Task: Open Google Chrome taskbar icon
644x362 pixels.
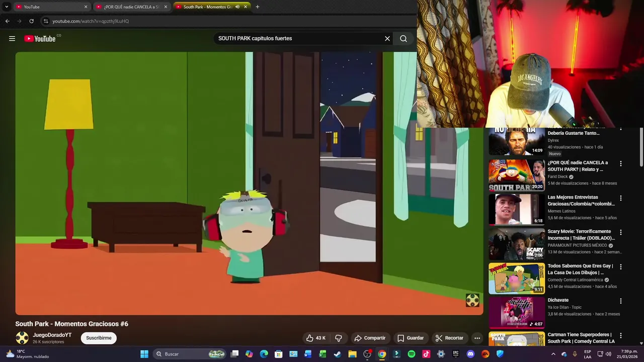Action: click(382, 354)
